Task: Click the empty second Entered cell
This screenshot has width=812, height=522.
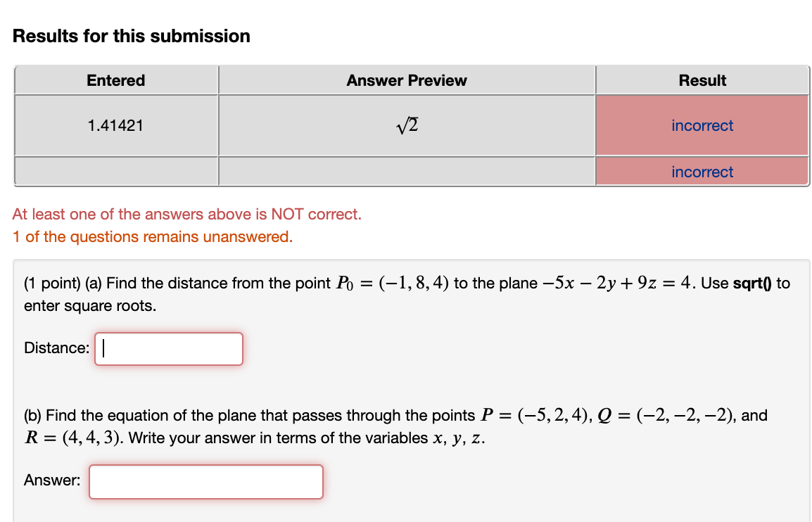Action: coord(115,171)
